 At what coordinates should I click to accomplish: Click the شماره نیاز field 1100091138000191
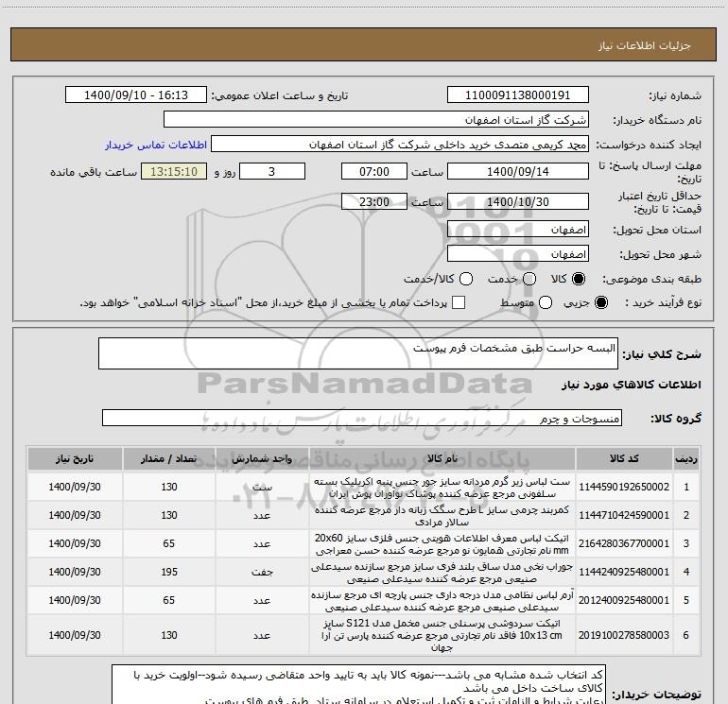point(518,95)
